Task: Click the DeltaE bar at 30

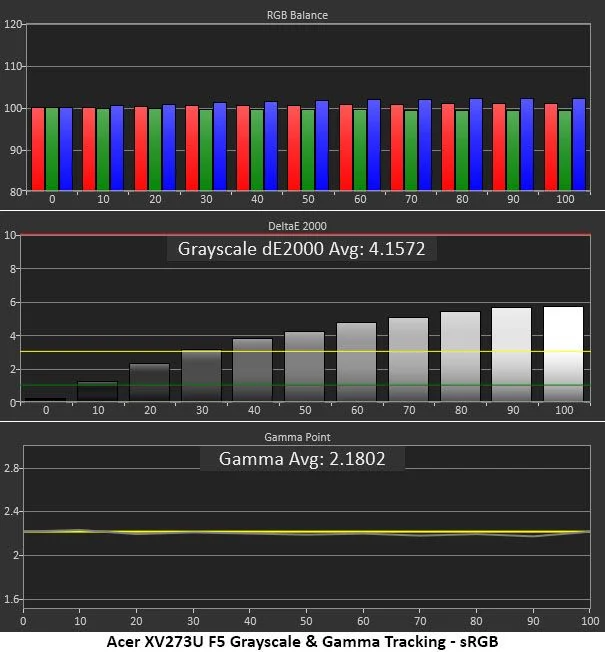Action: 202,376
